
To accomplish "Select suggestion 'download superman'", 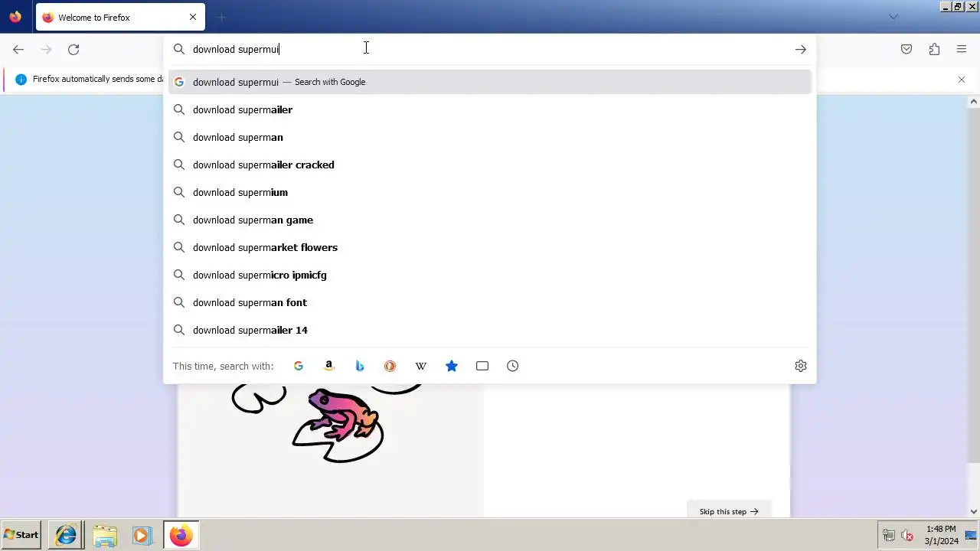I will (x=490, y=137).
